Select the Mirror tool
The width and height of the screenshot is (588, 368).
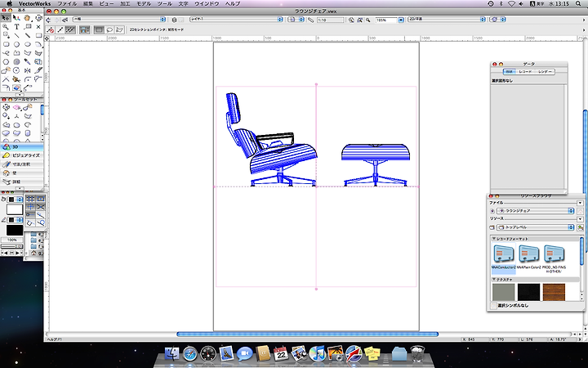[28, 70]
